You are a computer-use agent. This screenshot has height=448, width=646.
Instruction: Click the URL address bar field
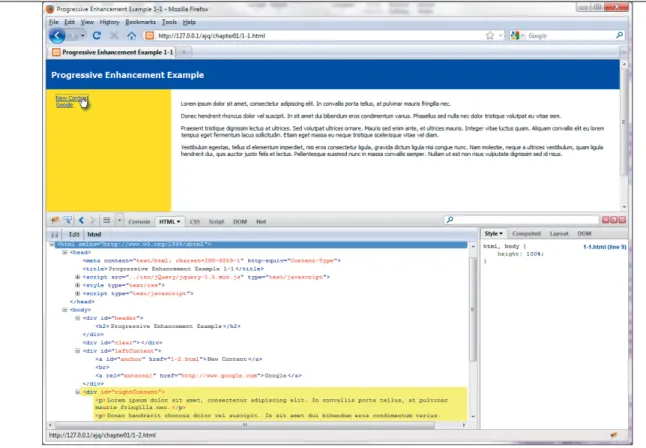321,36
